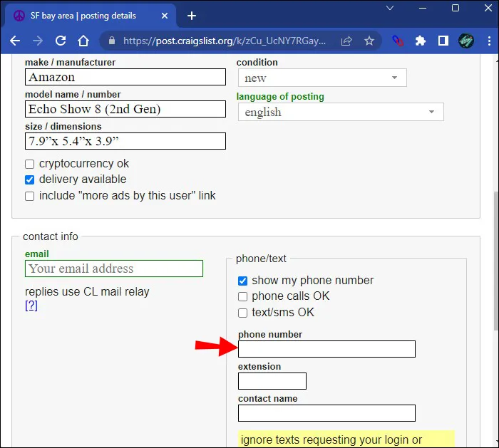Open the Chrome three-dot menu
This screenshot has width=499, height=448.
[489, 41]
